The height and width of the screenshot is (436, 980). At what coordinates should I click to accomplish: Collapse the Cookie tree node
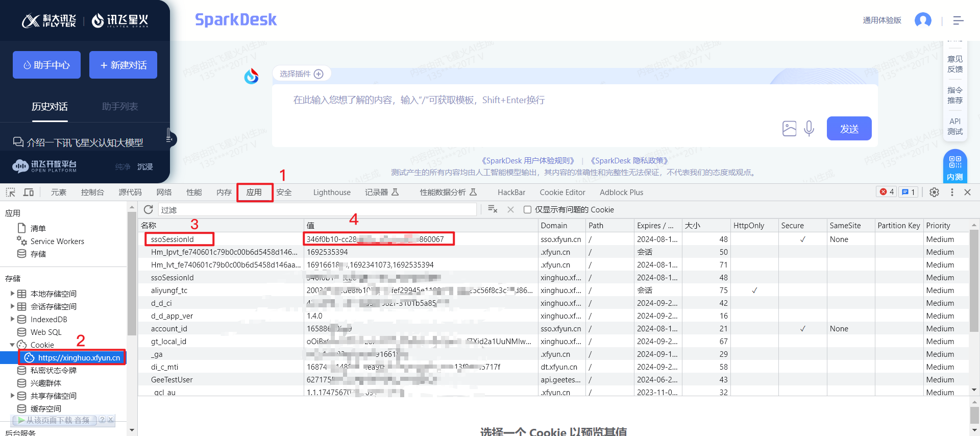12,345
